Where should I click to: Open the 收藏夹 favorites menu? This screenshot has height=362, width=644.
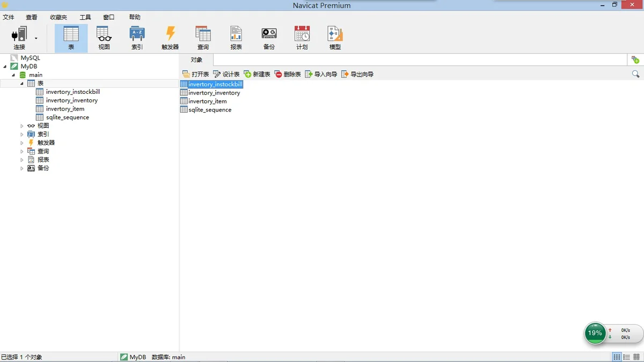click(58, 17)
